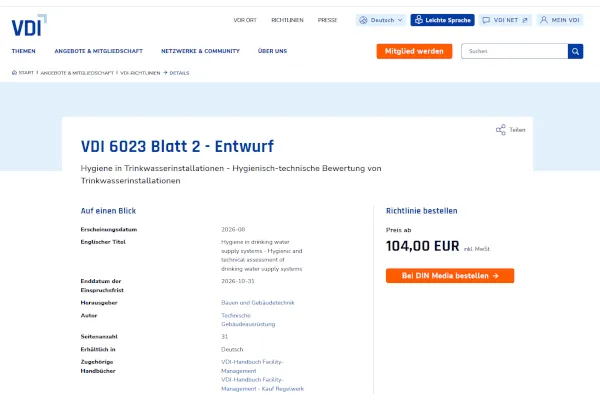Click the price 104,00 EUR
600x400 pixels.
[x=422, y=246]
